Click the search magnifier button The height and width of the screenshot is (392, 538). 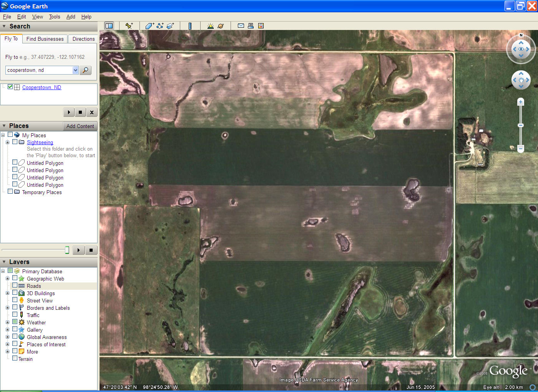[x=85, y=70]
